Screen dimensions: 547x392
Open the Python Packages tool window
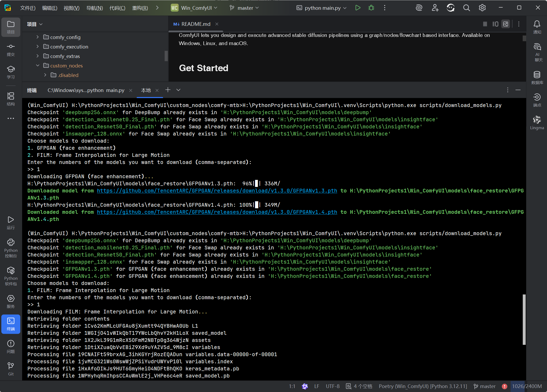tap(11, 276)
